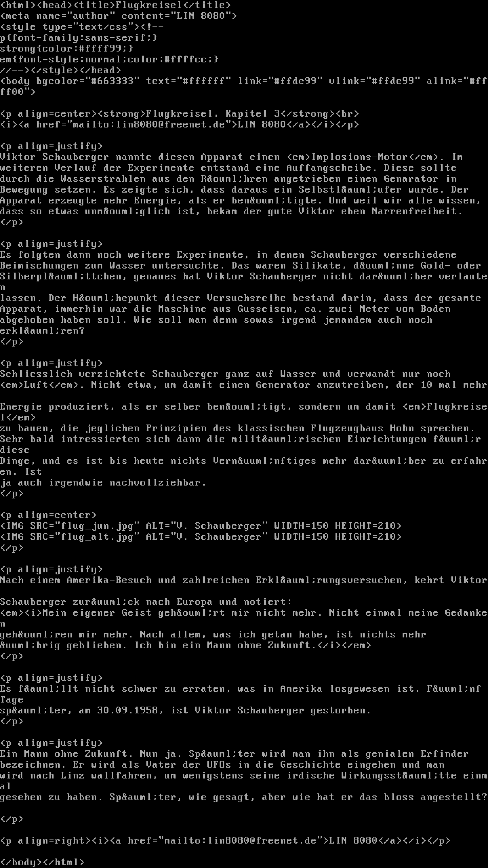Click the body bgcolor value #663333

tap(113, 81)
